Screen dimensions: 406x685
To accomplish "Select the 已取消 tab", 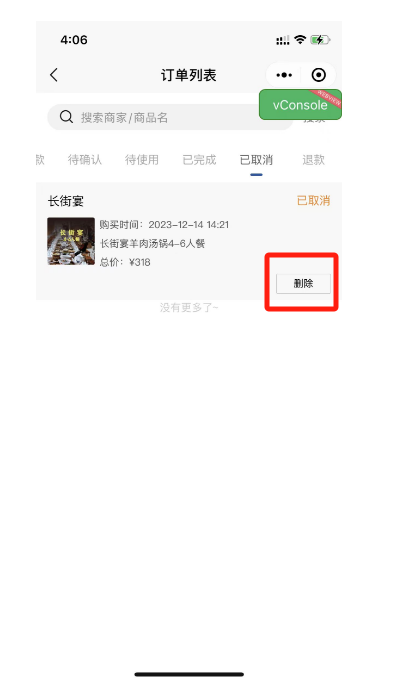I will (x=257, y=160).
